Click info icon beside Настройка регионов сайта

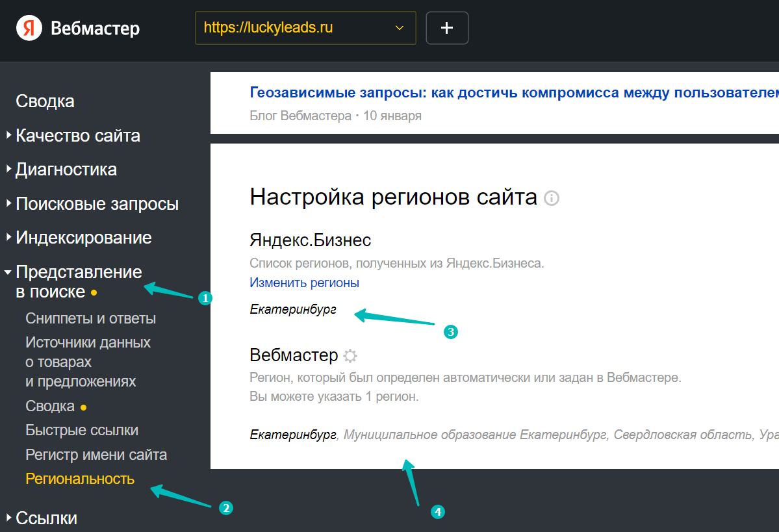tap(552, 198)
